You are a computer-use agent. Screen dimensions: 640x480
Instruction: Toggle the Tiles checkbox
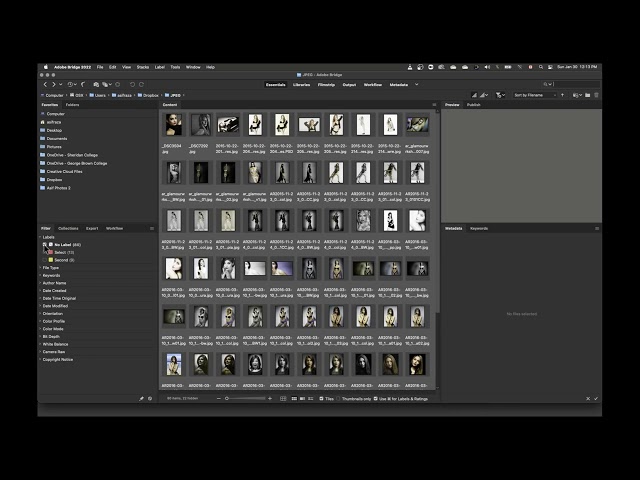pyautogui.click(x=321, y=398)
